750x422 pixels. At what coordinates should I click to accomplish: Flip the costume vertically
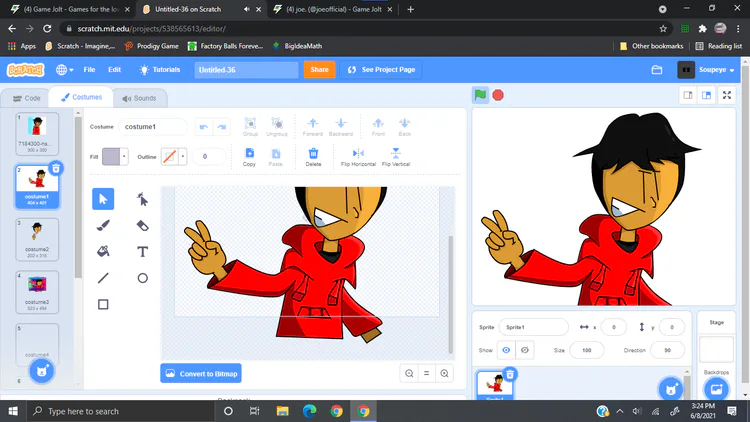(x=396, y=157)
